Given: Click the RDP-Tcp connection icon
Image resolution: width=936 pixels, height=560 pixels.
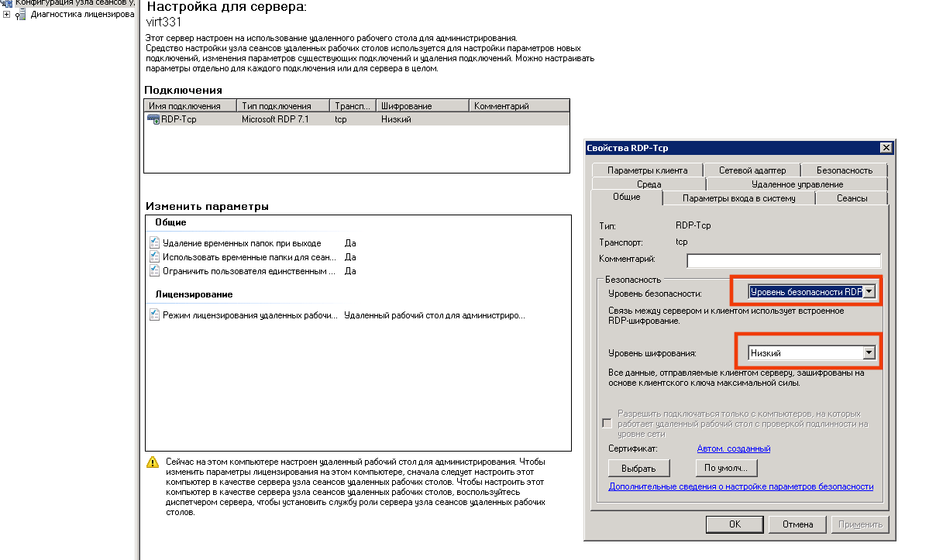Looking at the screenshot, I should 153,119.
